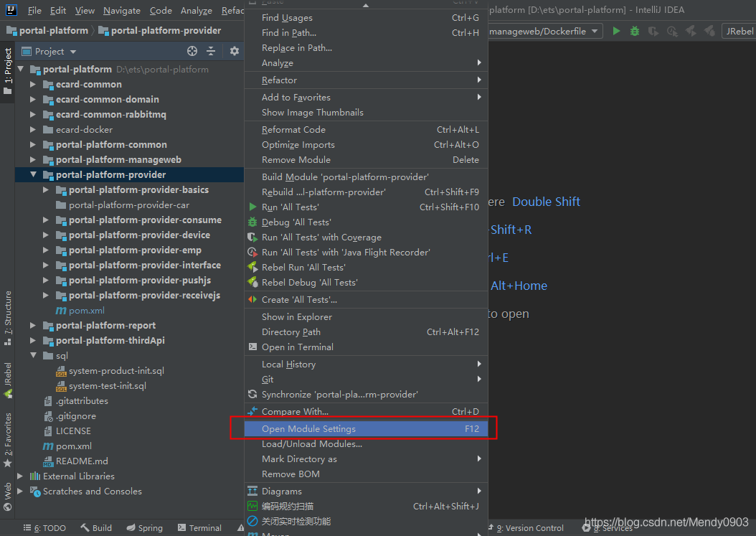The width and height of the screenshot is (756, 536).
Task: Expand External Libraries node
Action: click(20, 476)
